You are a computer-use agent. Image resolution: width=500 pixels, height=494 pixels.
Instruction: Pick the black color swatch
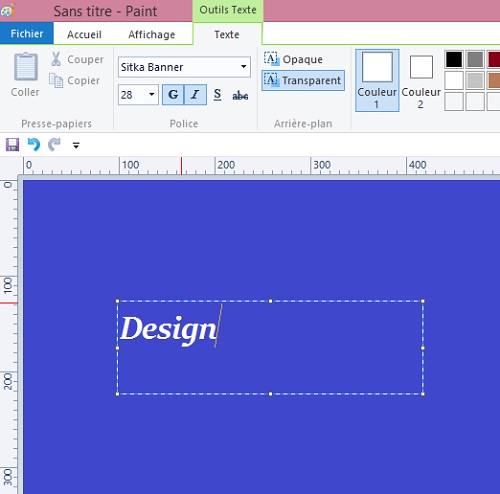point(454,59)
